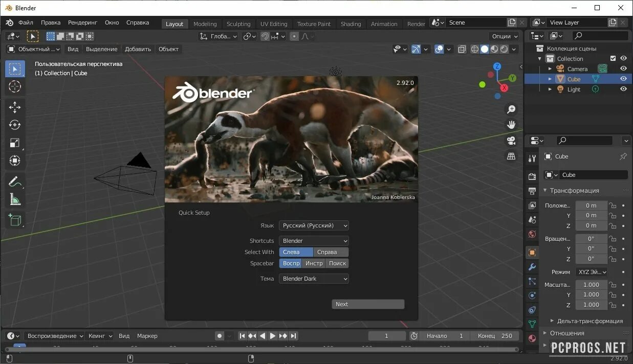Select the Cursor tool in toolbar
633x364 pixels.
(x=15, y=87)
